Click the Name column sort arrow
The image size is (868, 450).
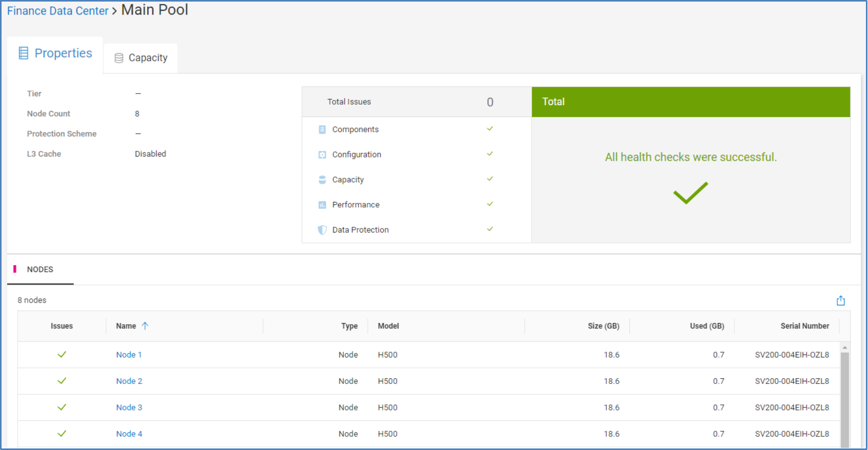tap(145, 326)
